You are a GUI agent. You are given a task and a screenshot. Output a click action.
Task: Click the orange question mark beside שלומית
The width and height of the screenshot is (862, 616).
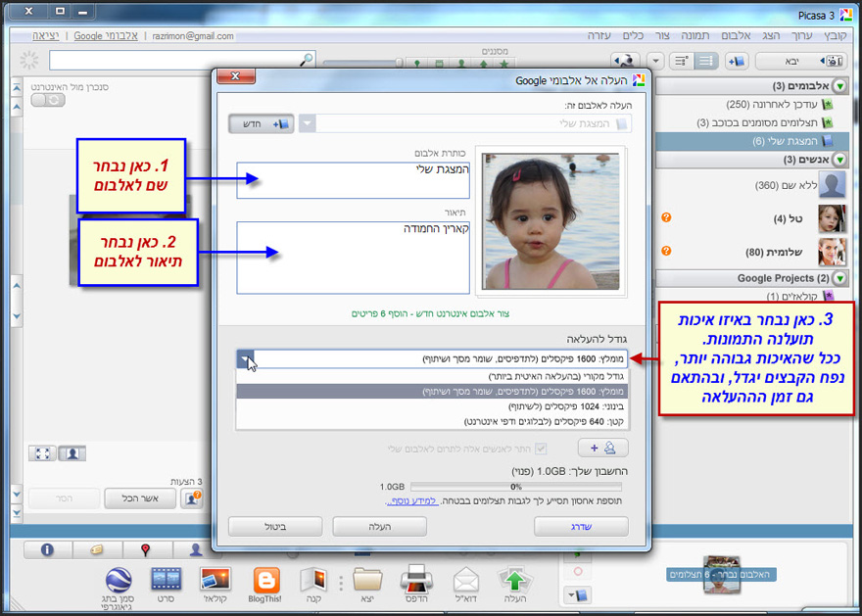click(x=666, y=251)
